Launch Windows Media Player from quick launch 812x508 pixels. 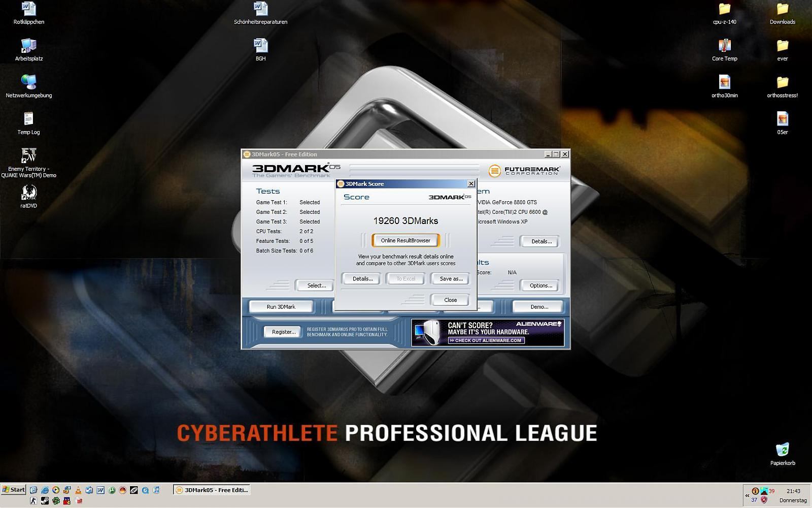(x=56, y=490)
